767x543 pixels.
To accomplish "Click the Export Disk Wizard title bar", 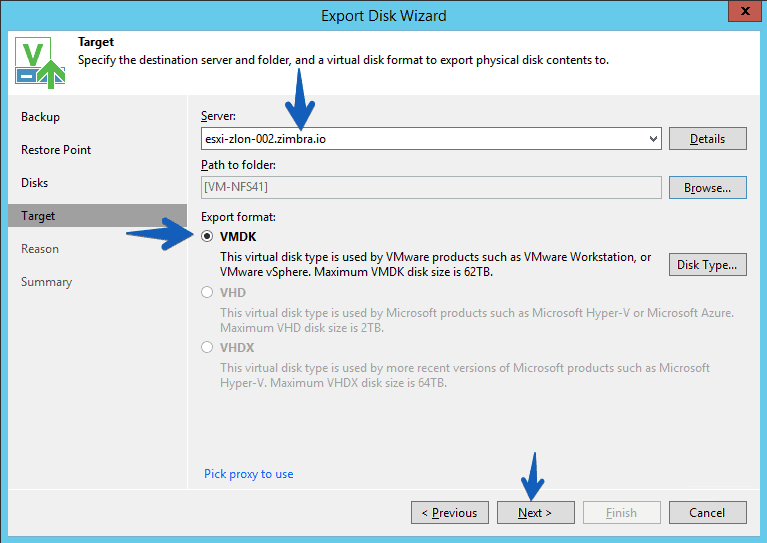I will tap(384, 16).
